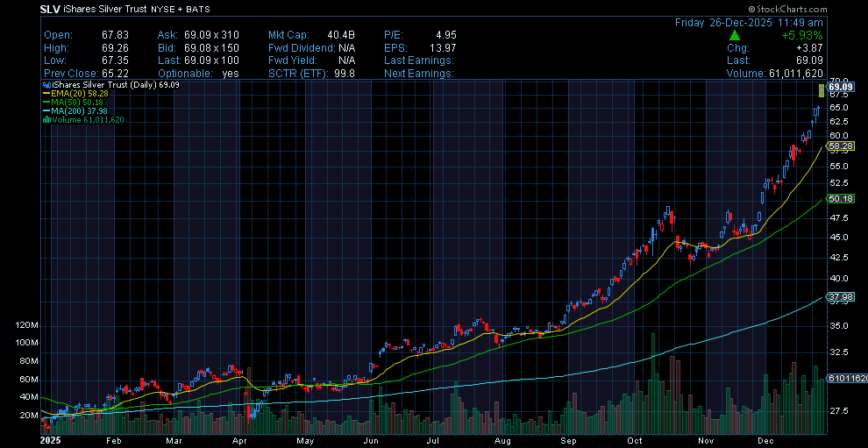The image size is (868, 448).
Task: Click the Optionable value yes
Action: tap(231, 73)
